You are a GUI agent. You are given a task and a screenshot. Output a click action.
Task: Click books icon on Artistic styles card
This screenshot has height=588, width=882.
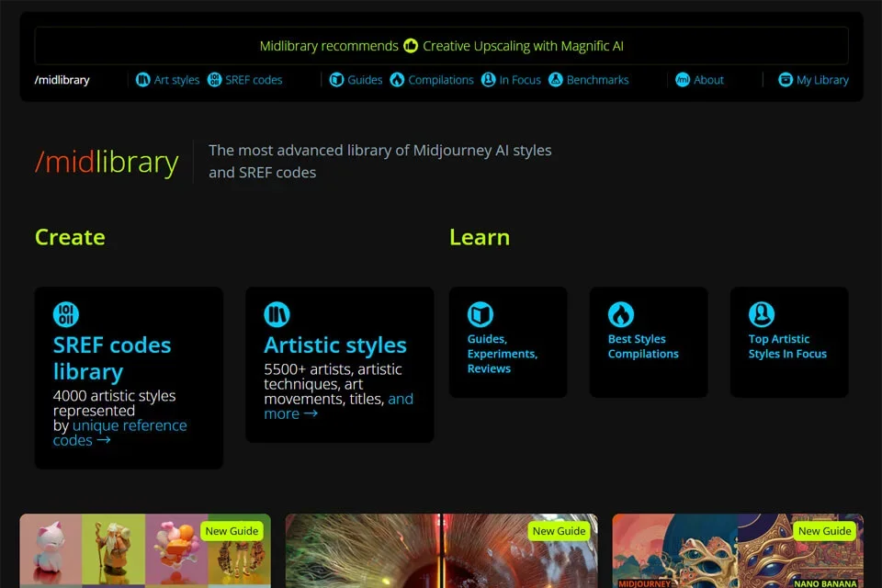(x=277, y=314)
